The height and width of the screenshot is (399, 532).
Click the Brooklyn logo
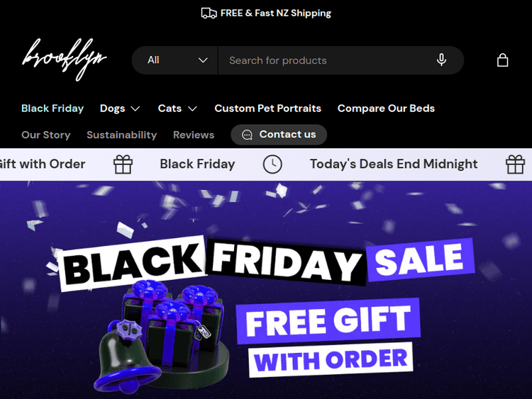[65, 60]
